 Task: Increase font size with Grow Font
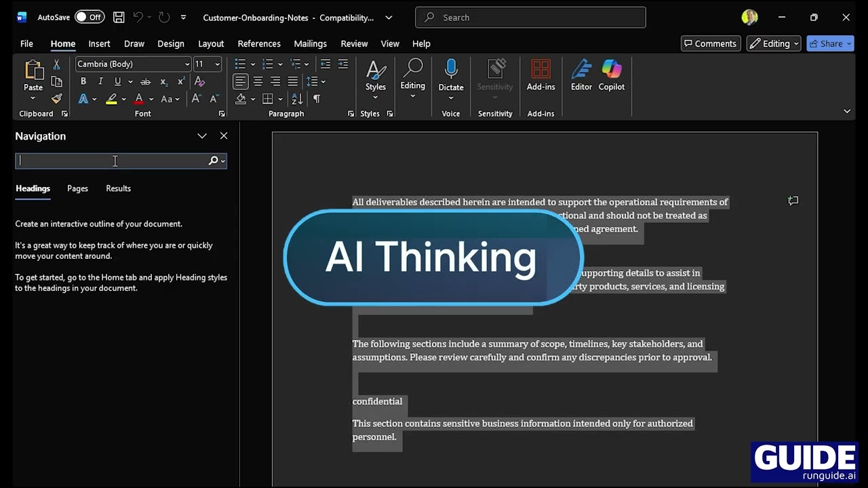[x=196, y=99]
